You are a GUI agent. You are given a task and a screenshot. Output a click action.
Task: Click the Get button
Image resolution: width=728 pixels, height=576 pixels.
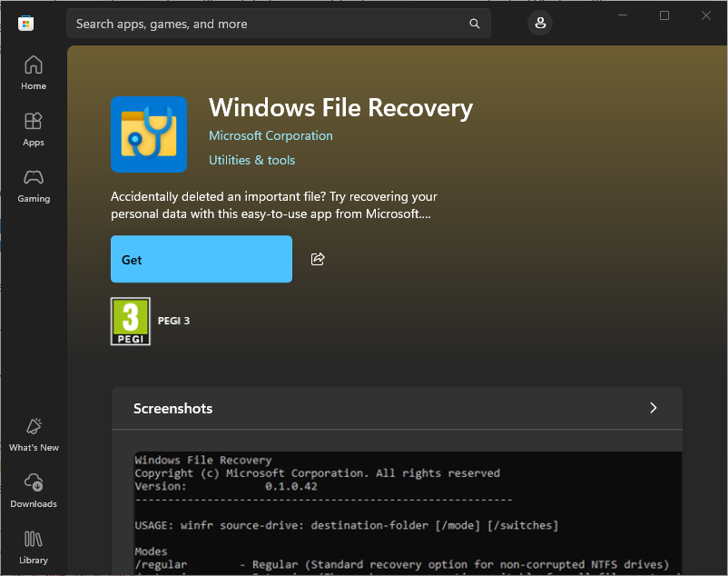[x=202, y=259]
